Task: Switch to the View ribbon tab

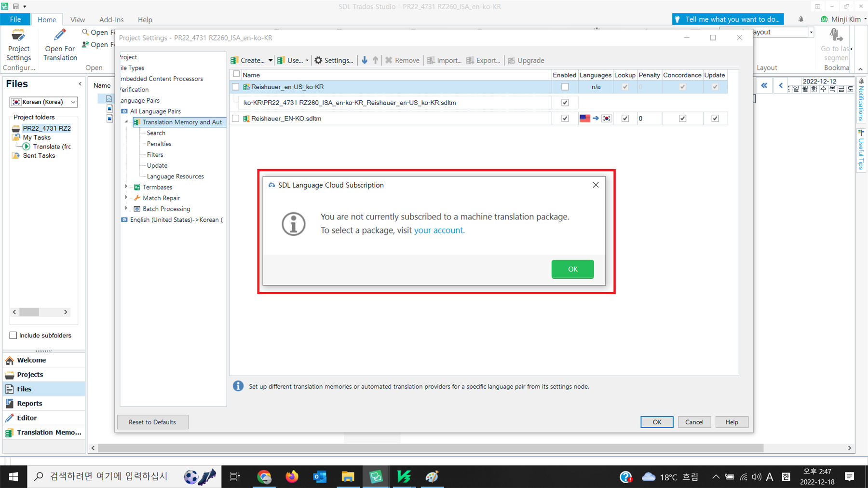Action: click(77, 19)
